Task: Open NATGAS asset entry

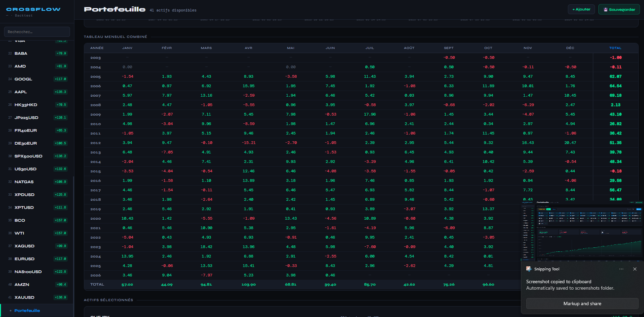Action: [37, 182]
